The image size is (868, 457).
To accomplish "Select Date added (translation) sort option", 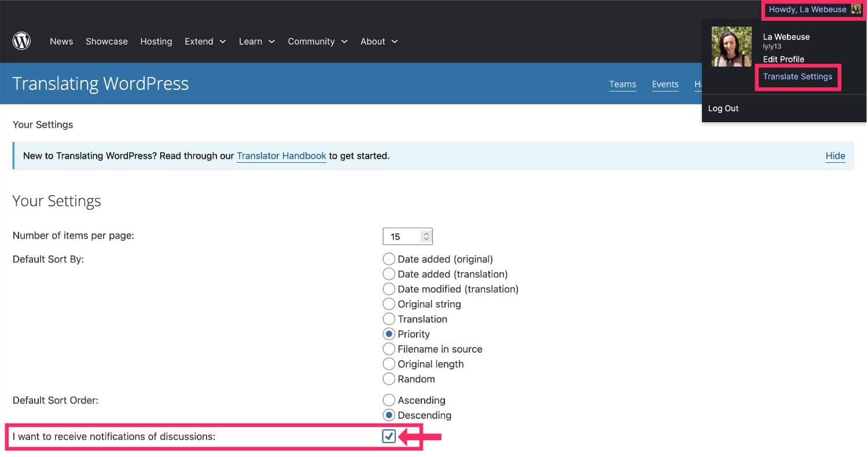I will pos(389,274).
